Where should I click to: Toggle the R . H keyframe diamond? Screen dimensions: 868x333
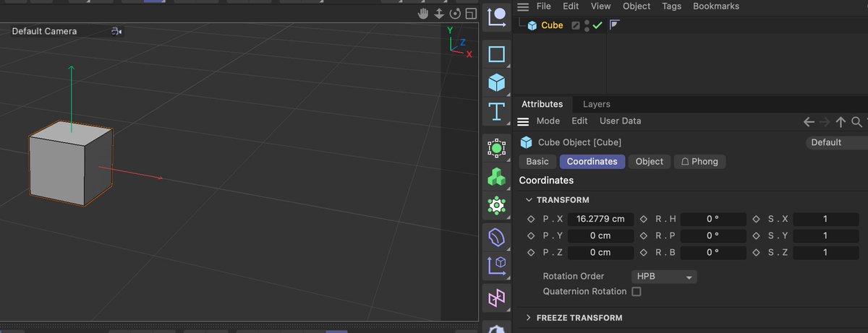tap(643, 219)
